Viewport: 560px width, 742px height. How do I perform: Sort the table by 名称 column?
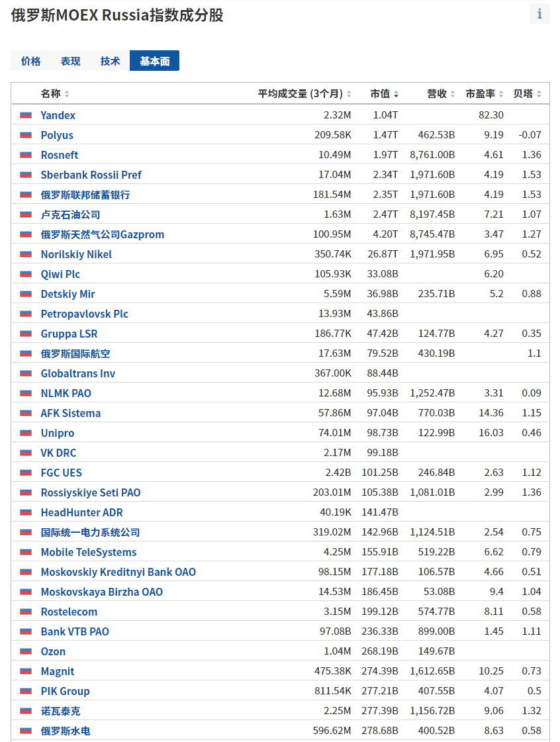click(x=55, y=94)
